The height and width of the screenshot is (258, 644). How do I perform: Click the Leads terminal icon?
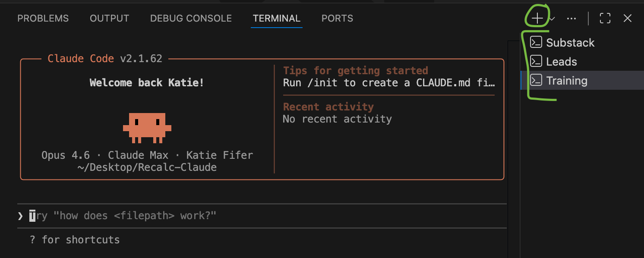(x=536, y=61)
